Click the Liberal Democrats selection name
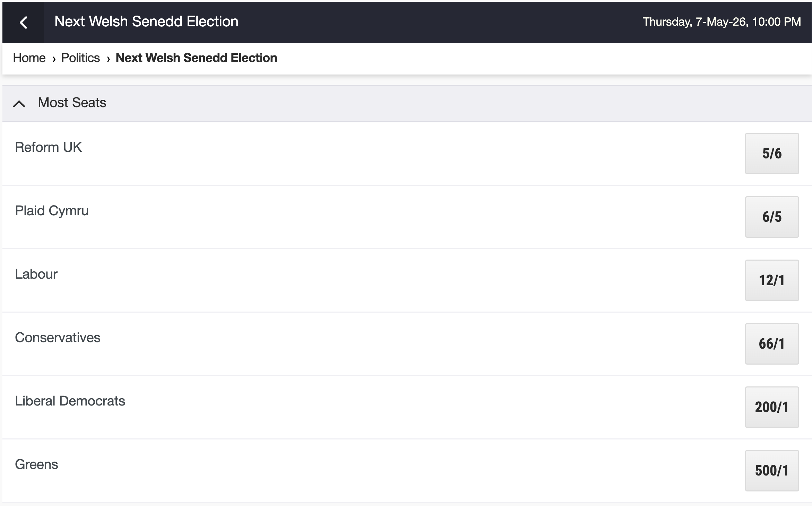 tap(70, 401)
